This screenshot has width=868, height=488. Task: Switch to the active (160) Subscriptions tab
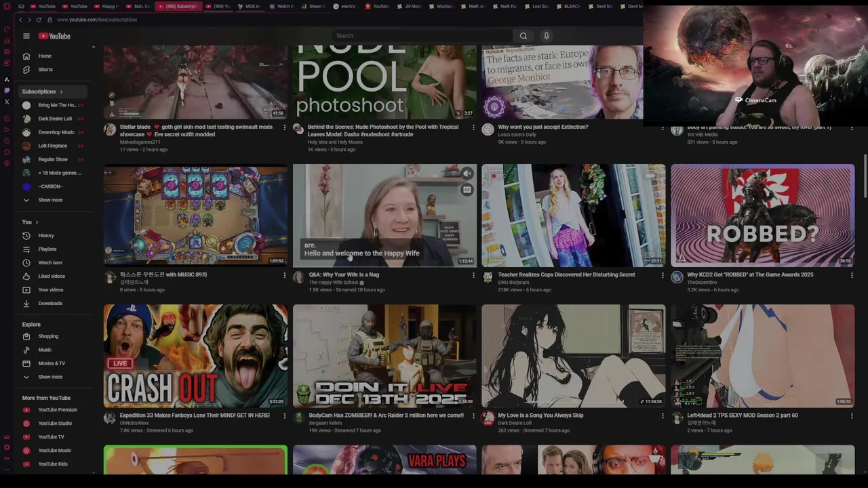pyautogui.click(x=178, y=6)
